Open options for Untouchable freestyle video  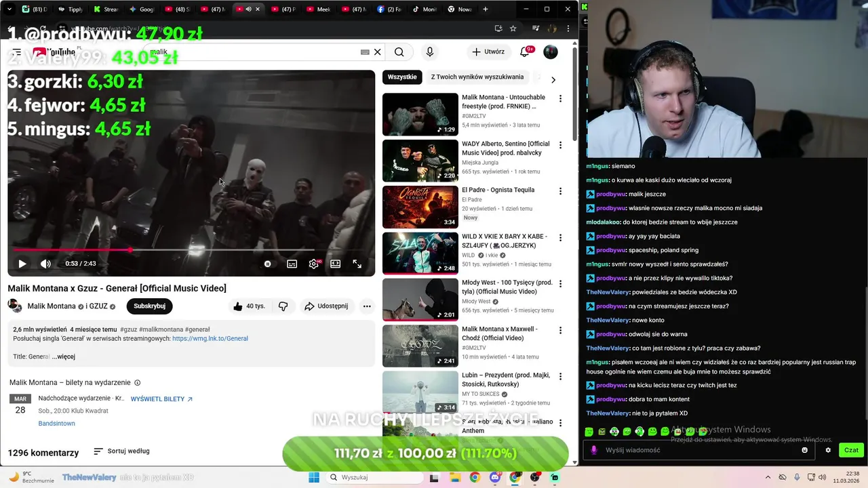coord(560,98)
